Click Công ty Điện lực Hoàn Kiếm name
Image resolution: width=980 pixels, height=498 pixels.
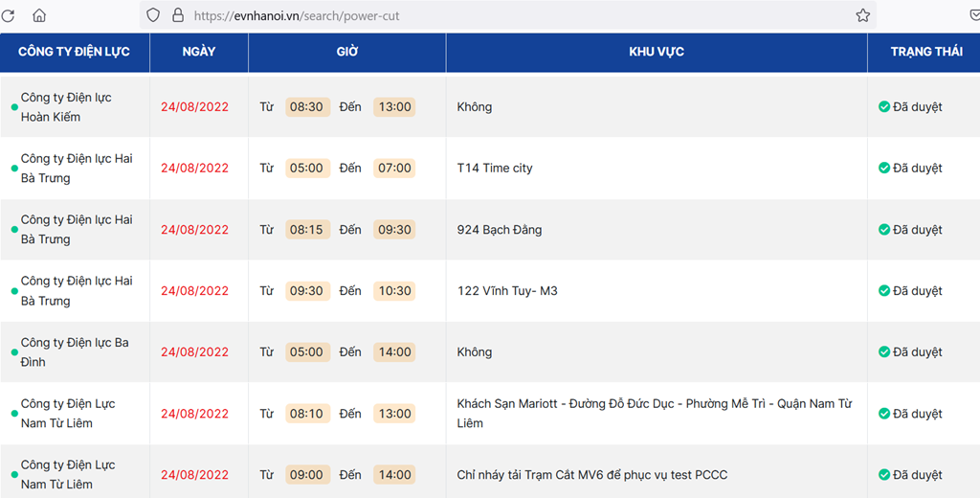click(x=66, y=107)
